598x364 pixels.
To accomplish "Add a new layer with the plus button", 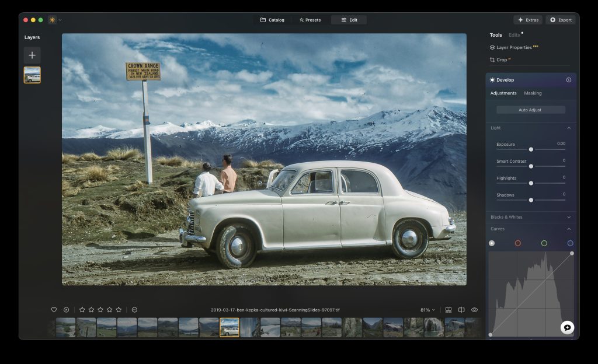I will coord(32,55).
